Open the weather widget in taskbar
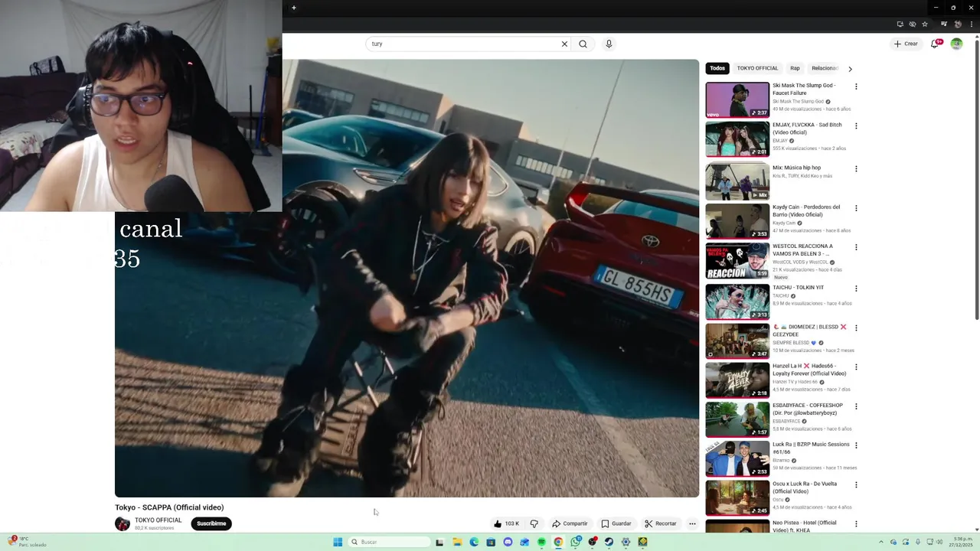 point(27,542)
